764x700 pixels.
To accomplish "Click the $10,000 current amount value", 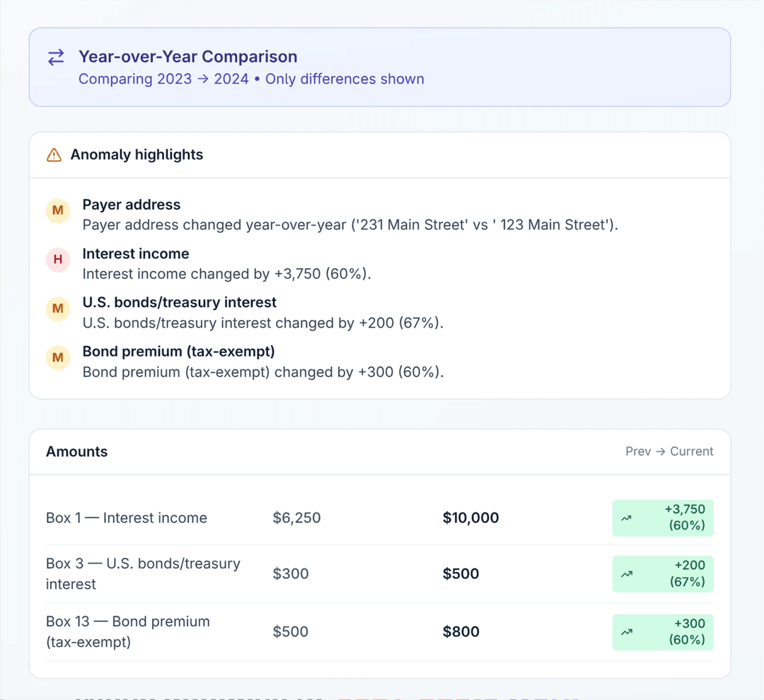I will tap(470, 518).
